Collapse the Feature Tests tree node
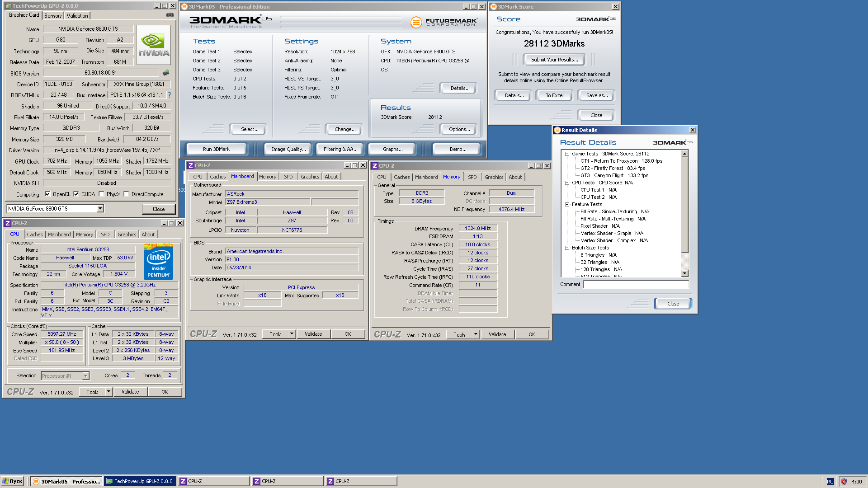This screenshot has width=868, height=488. point(567,204)
